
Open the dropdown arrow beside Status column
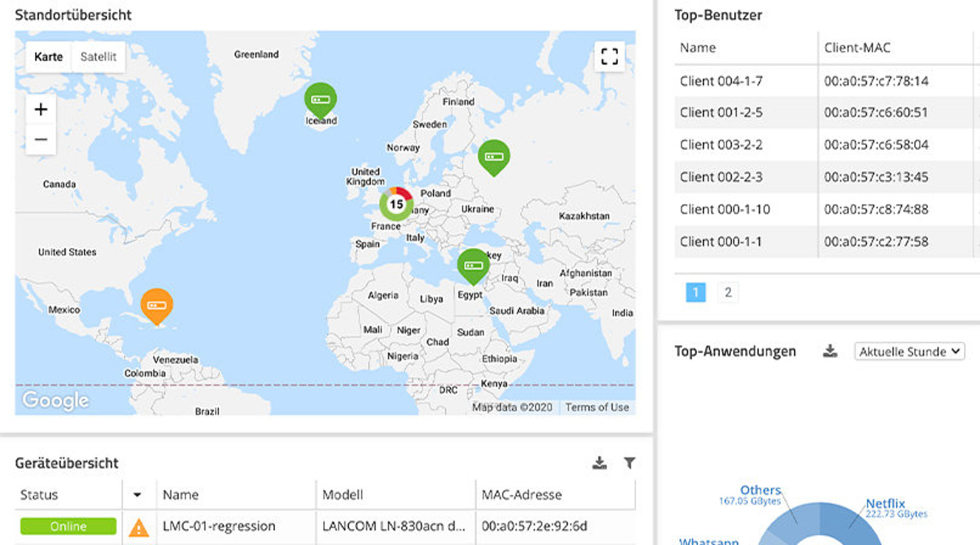(x=137, y=494)
